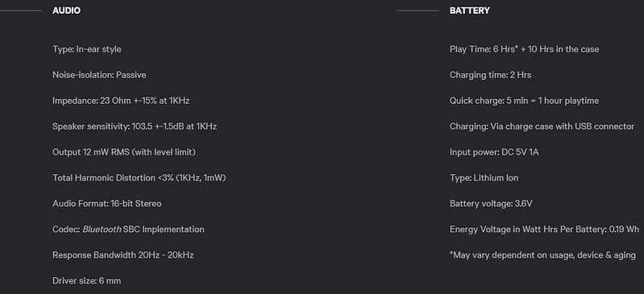The image size is (644, 294).
Task: Click the Quick charge 5 min line
Action: 524,101
